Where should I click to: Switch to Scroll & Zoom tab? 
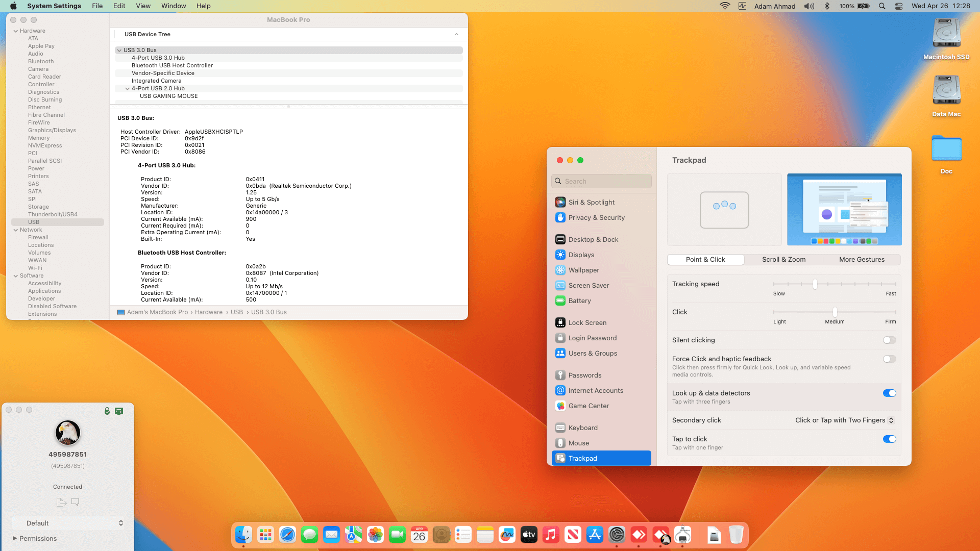(x=783, y=260)
